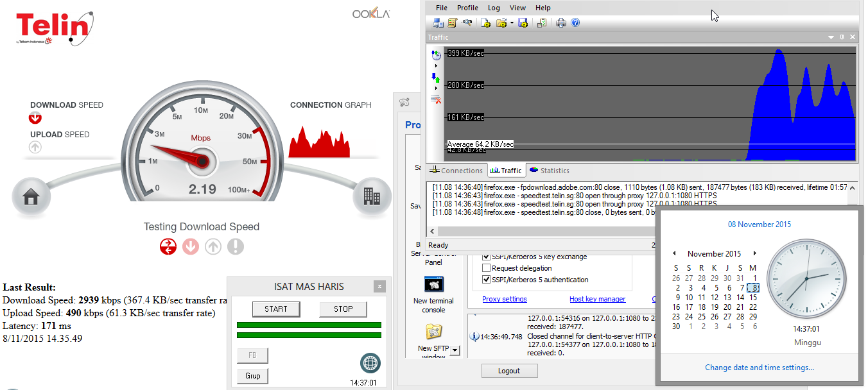Click the exclamation result stage icon

tap(236, 246)
